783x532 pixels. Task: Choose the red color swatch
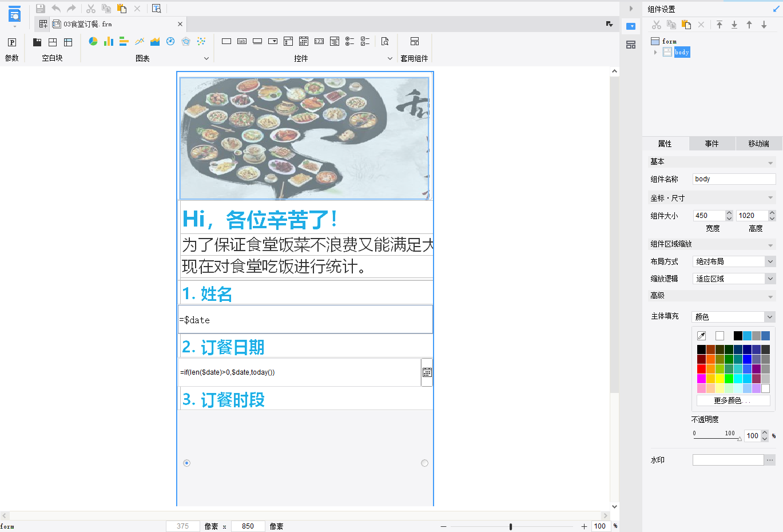[x=701, y=369]
